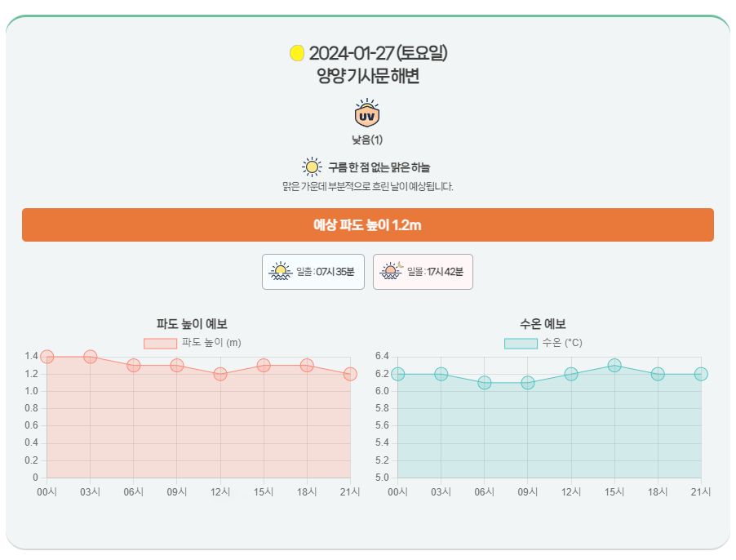The width and height of the screenshot is (736, 560).
Task: Click the chart title 수온 예보
Action: click(x=543, y=324)
